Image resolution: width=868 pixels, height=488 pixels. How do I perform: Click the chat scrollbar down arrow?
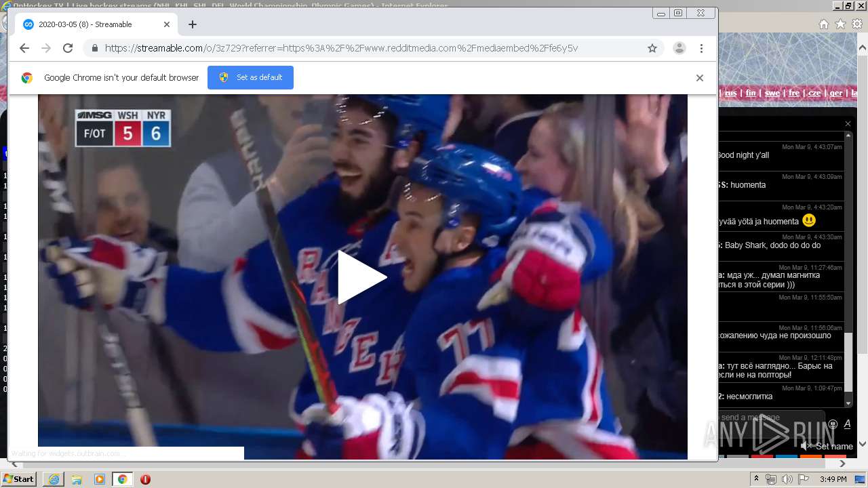pyautogui.click(x=849, y=403)
